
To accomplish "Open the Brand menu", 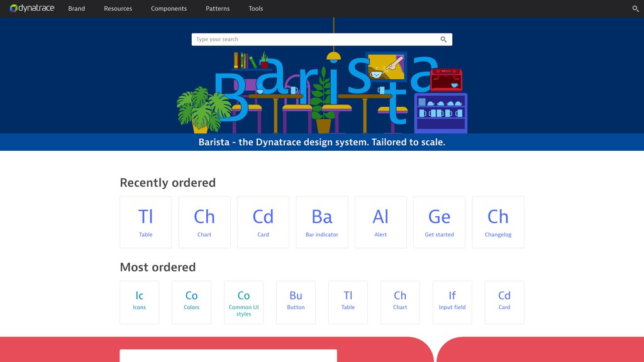I will coord(76,9).
